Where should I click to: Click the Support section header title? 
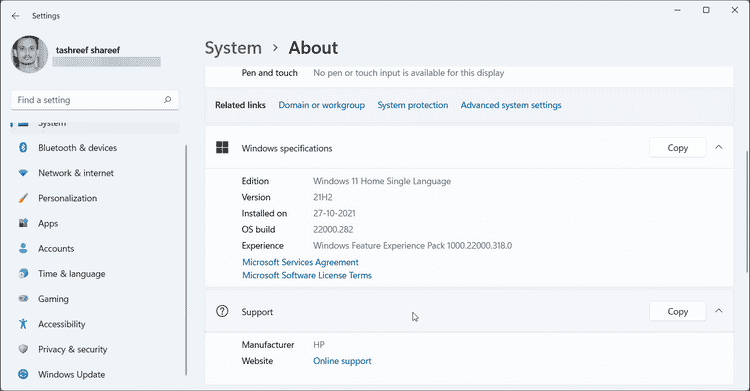tap(257, 312)
